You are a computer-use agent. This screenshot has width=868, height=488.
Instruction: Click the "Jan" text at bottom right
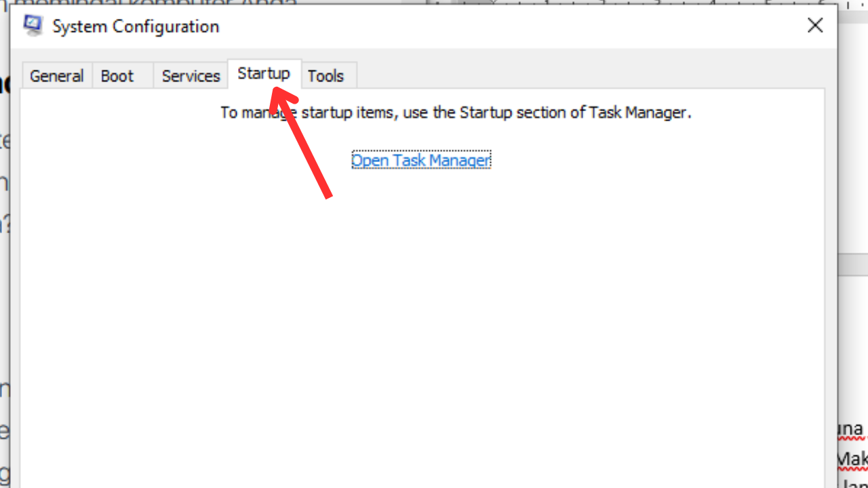pyautogui.click(x=854, y=483)
